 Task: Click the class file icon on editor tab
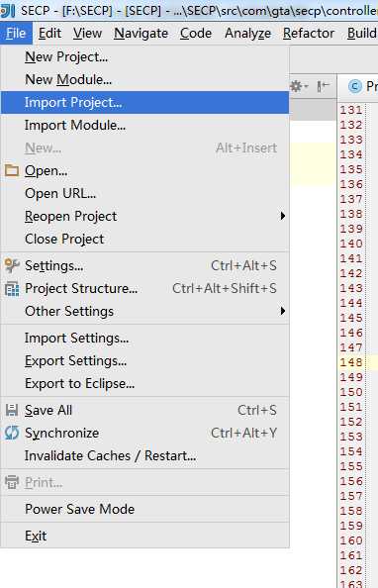[355, 87]
